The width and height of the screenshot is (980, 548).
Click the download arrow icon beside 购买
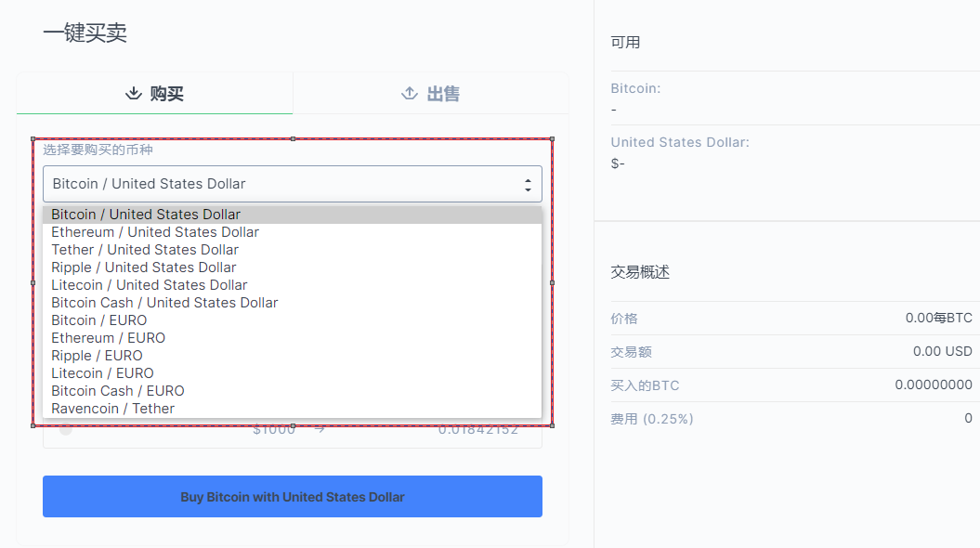[x=133, y=94]
